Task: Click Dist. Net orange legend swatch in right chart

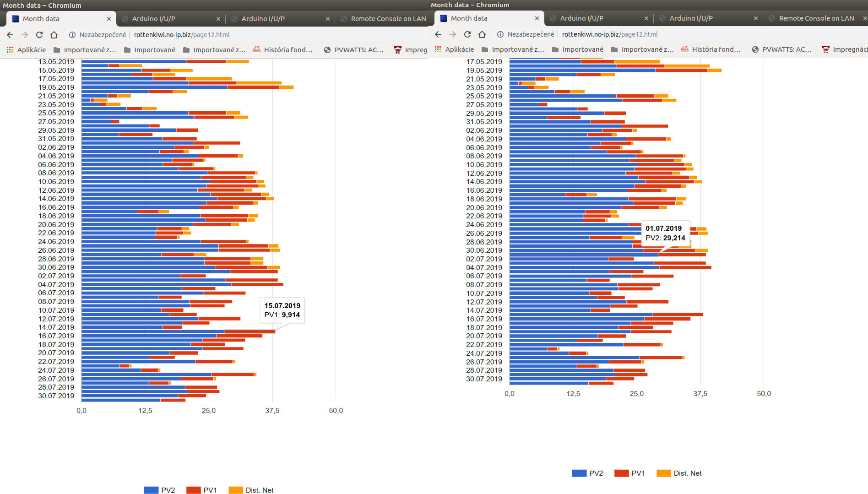Action: pos(663,473)
